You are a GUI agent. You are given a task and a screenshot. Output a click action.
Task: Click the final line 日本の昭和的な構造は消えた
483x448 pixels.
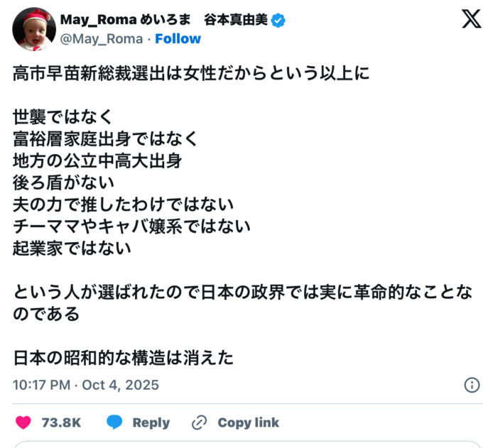tap(123, 358)
